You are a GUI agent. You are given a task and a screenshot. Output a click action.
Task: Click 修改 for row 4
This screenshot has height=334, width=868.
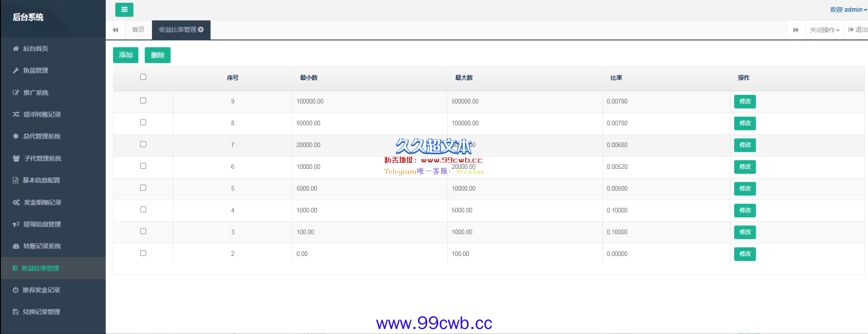point(745,210)
